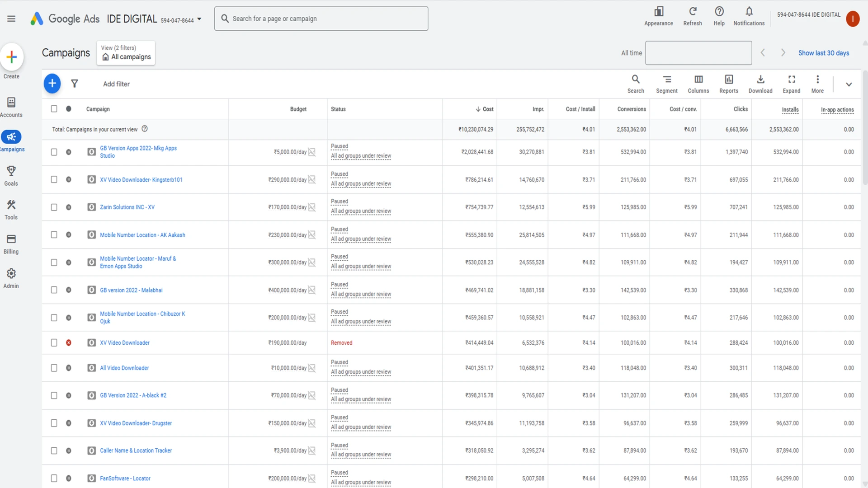Open Appearance settings

point(658,16)
